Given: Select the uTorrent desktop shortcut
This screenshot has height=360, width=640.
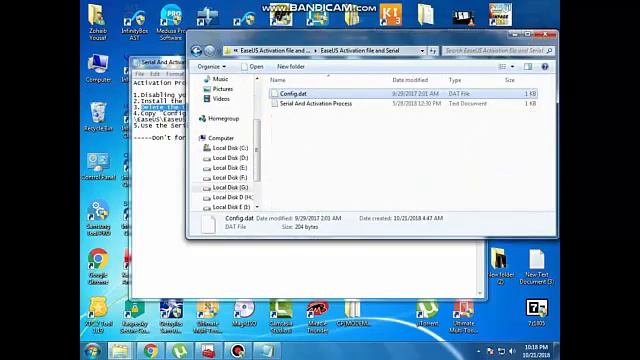Looking at the screenshot, I should (x=427, y=313).
